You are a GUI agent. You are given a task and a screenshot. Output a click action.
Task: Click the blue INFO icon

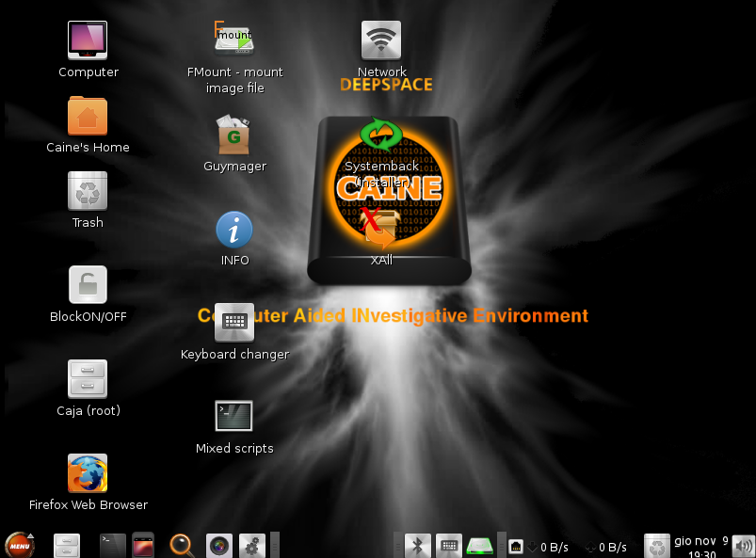tap(234, 230)
